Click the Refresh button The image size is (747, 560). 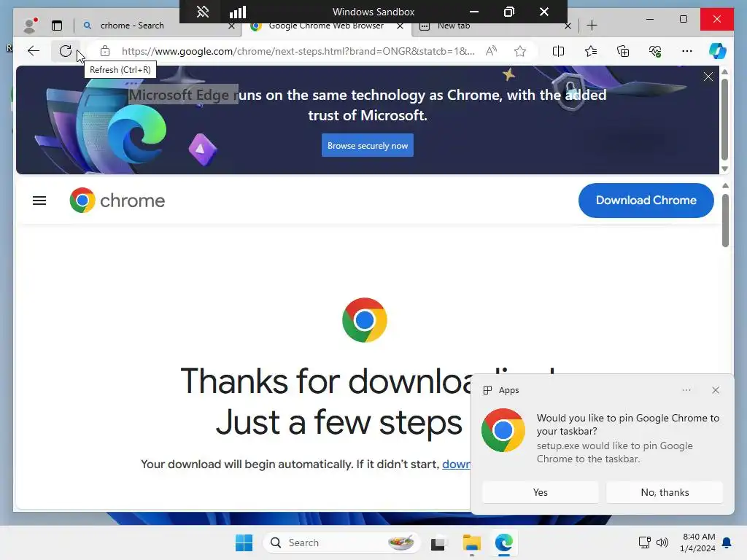tap(65, 51)
